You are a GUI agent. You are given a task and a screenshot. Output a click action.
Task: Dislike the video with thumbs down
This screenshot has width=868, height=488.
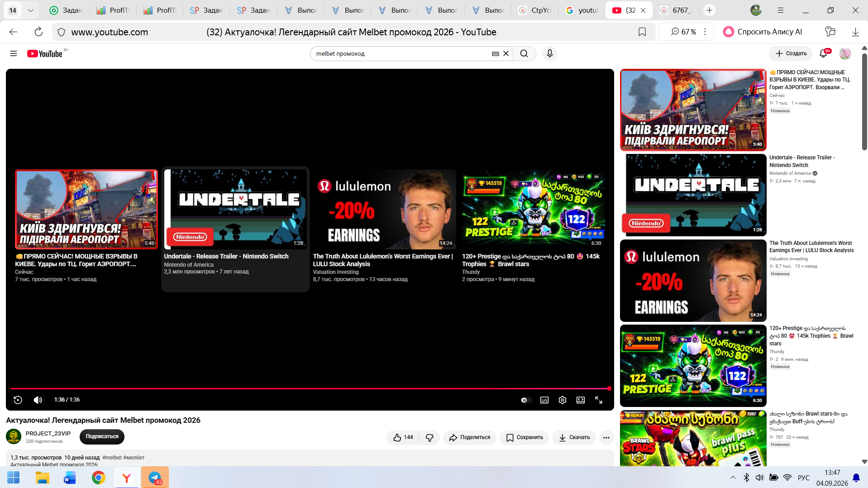coord(430,437)
